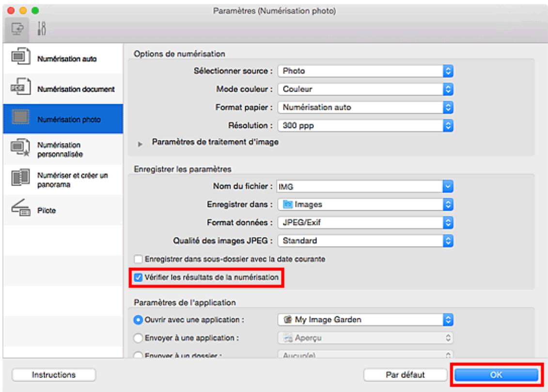The width and height of the screenshot is (548, 392).
Task: Click the Par défaut button
Action: tap(406, 375)
